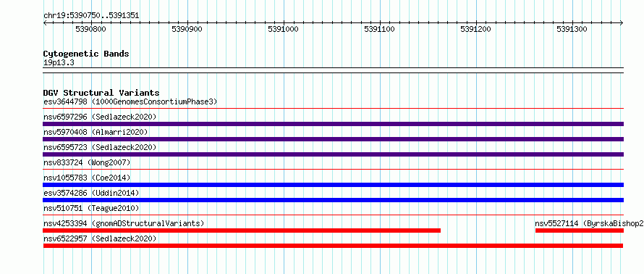Click the thin red line of esv3644798

click(334, 109)
